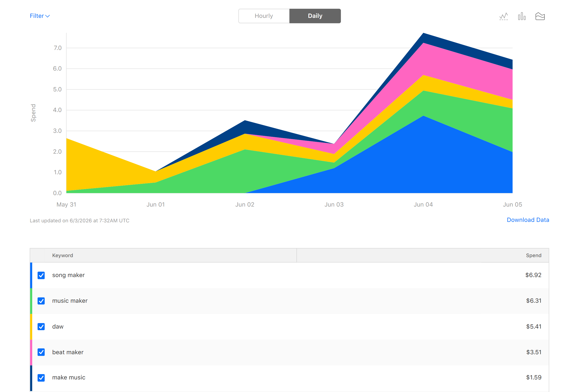
Task: Switch to line chart view
Action: coord(503,16)
